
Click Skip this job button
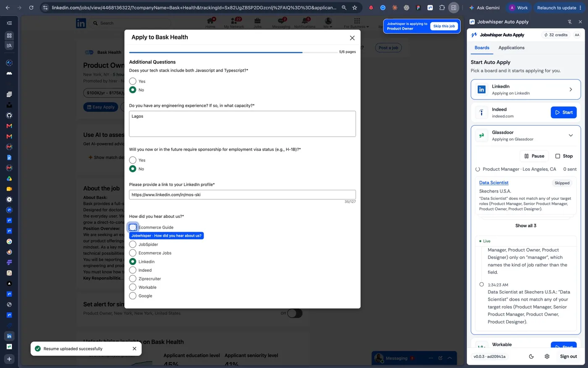pyautogui.click(x=444, y=26)
